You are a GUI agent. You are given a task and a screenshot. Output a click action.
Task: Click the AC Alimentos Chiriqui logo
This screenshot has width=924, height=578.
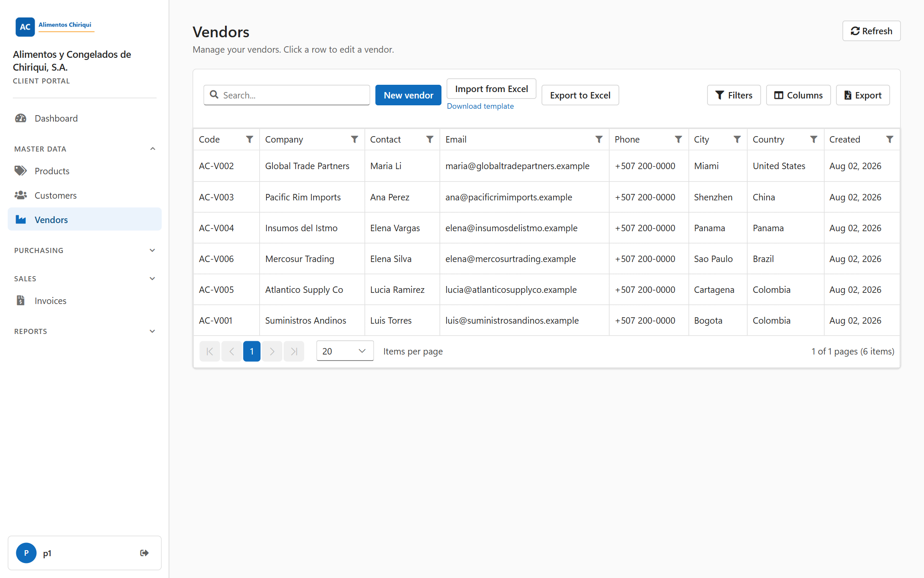[x=55, y=27]
